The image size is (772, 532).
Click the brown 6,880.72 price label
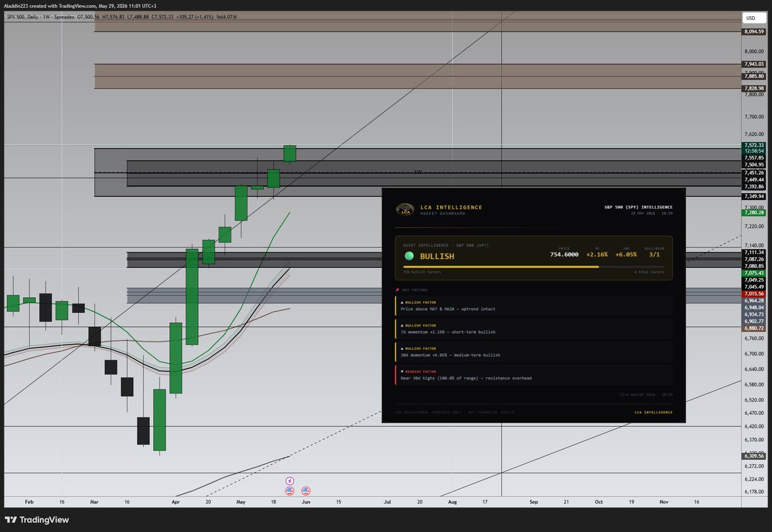753,328
